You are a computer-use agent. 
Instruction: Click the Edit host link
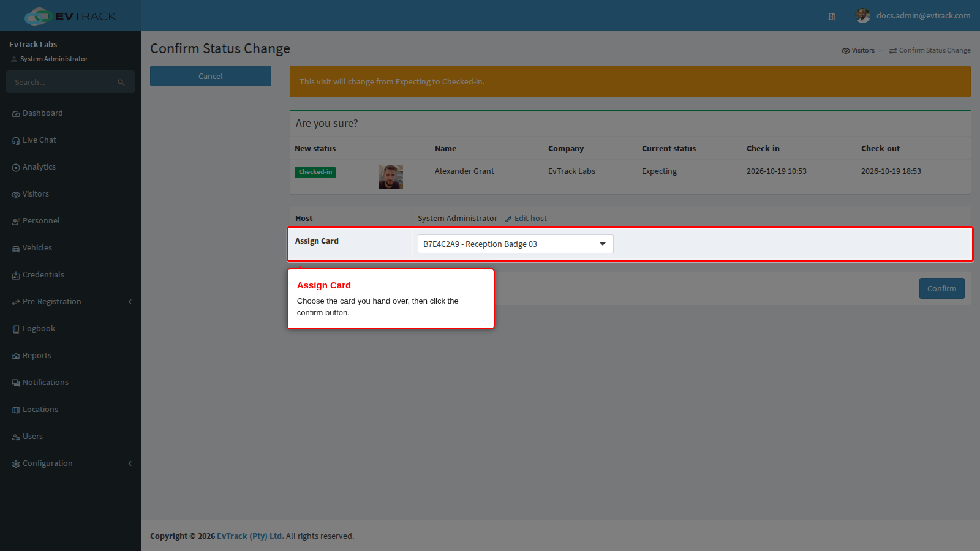point(526,219)
